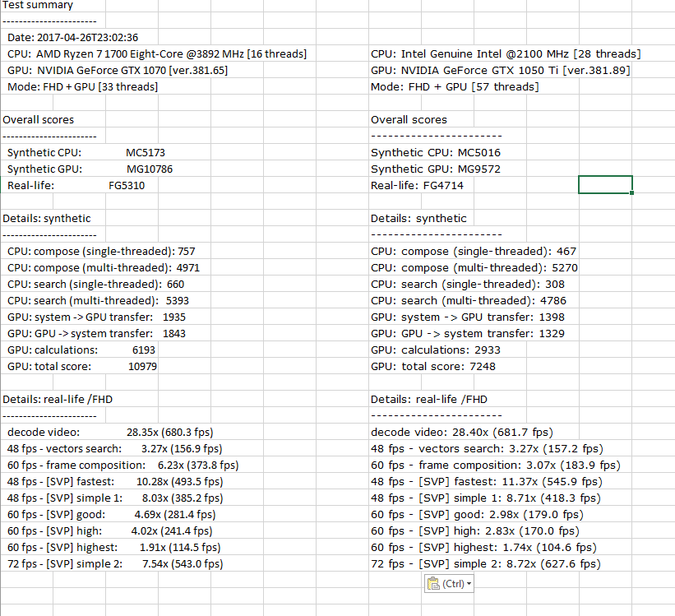Select the highlighted empty cell beside Real-life FG4714
This screenshot has width=675, height=616.
(605, 185)
